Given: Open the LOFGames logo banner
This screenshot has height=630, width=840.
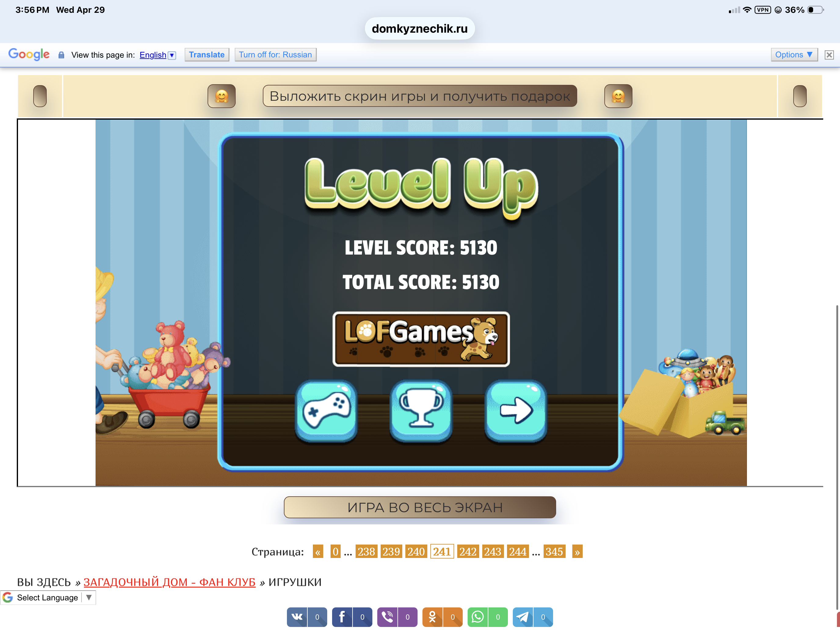Looking at the screenshot, I should [x=421, y=339].
